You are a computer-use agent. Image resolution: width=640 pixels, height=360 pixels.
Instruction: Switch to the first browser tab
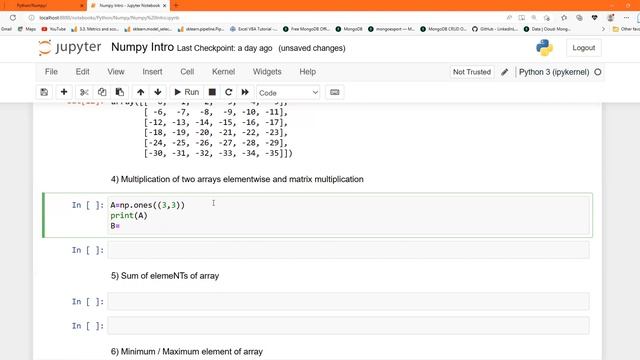pos(43,5)
